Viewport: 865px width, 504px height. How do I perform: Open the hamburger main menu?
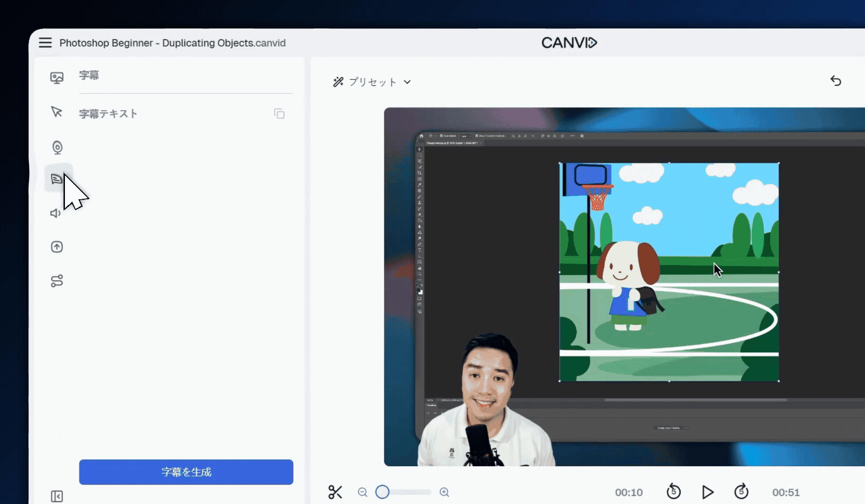(x=45, y=43)
